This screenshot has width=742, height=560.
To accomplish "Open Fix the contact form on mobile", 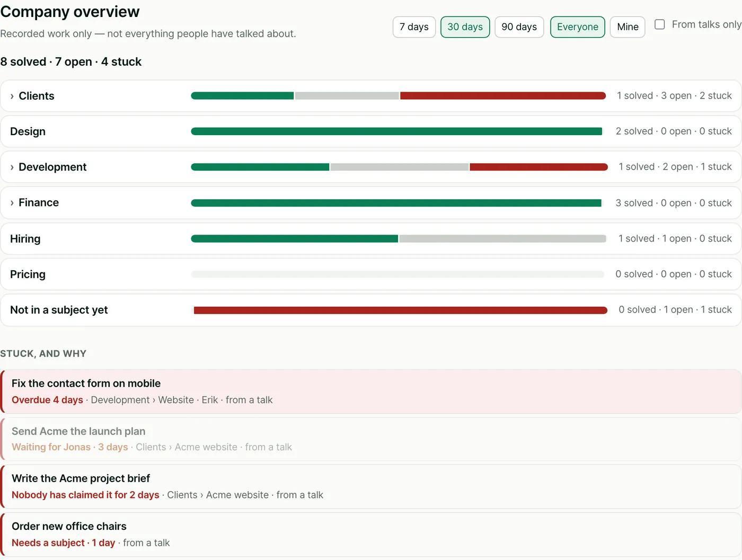I will click(371, 392).
